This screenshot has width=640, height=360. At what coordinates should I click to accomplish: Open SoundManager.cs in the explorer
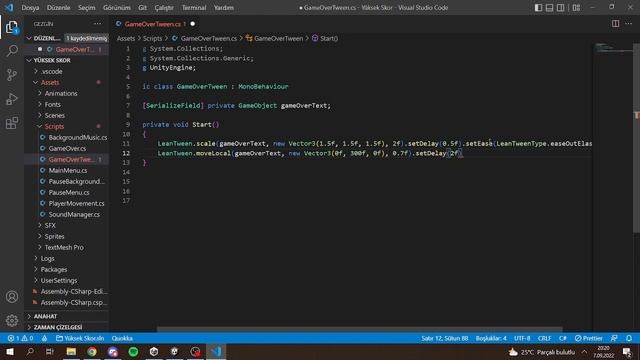click(x=67, y=215)
